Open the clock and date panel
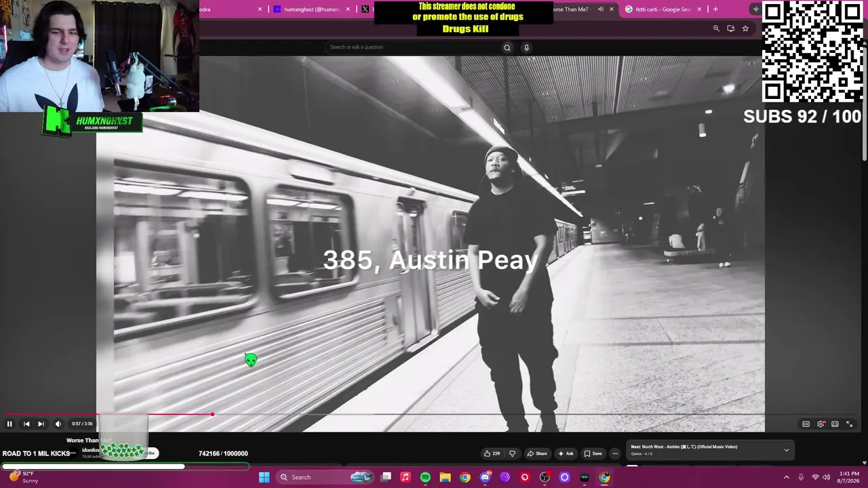 click(x=849, y=477)
